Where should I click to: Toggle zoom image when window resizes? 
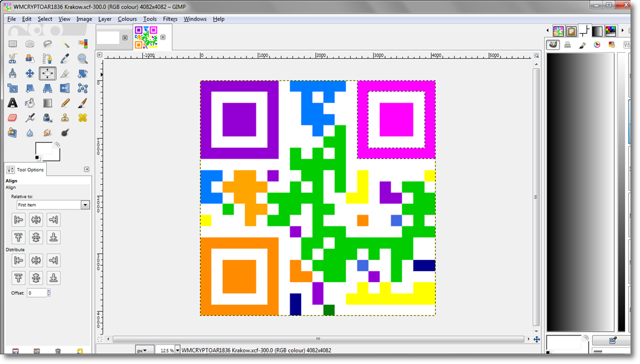536,55
